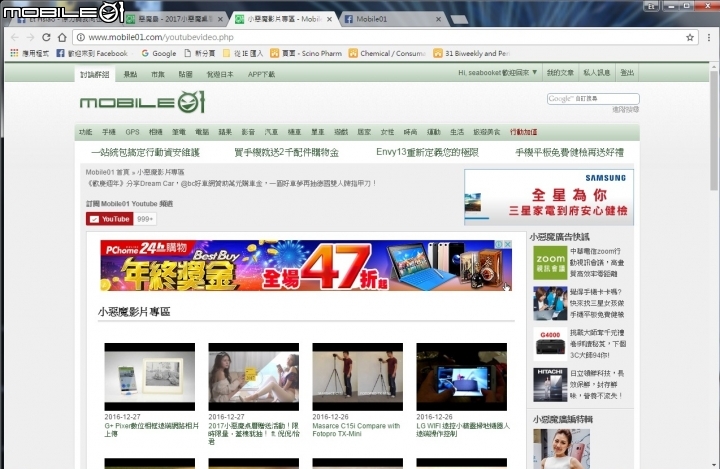Click the G+ Pixer video title link
Screen dimensions: 720x469
coord(152,429)
